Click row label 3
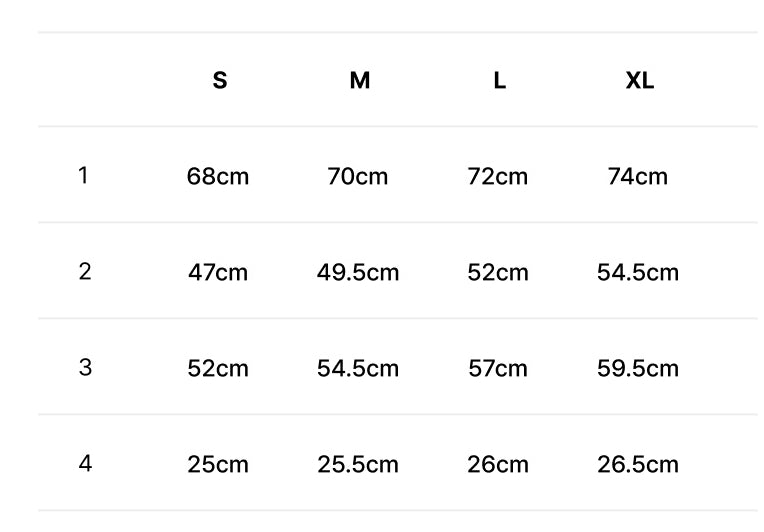The width and height of the screenshot is (764, 532). 85,367
